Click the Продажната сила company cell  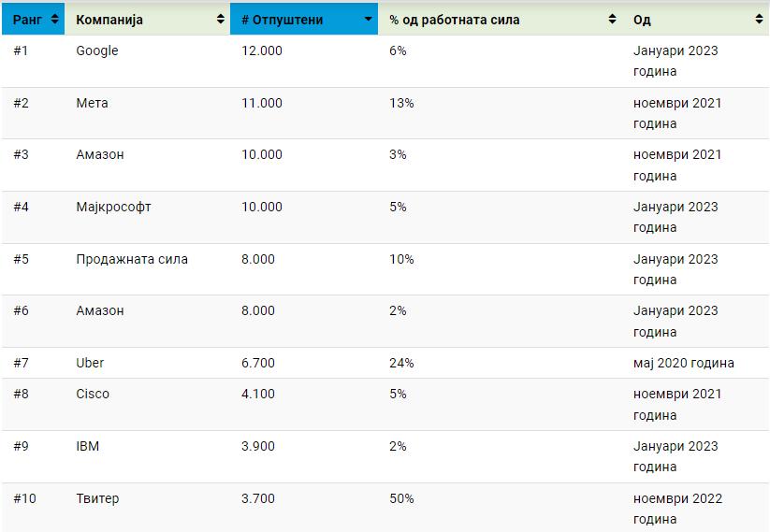click(x=132, y=259)
